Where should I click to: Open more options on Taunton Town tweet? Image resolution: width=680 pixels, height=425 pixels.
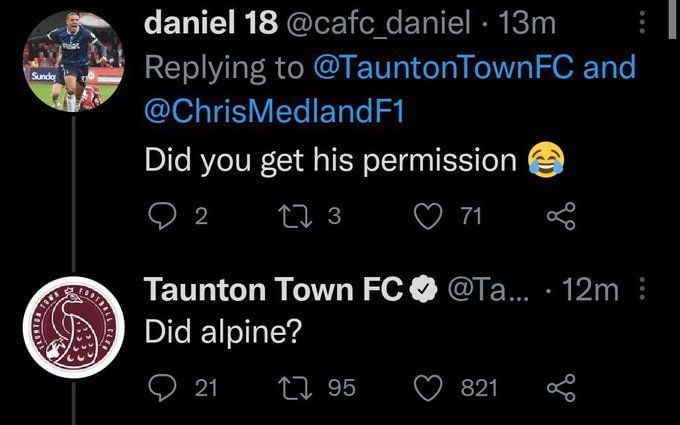(641, 290)
